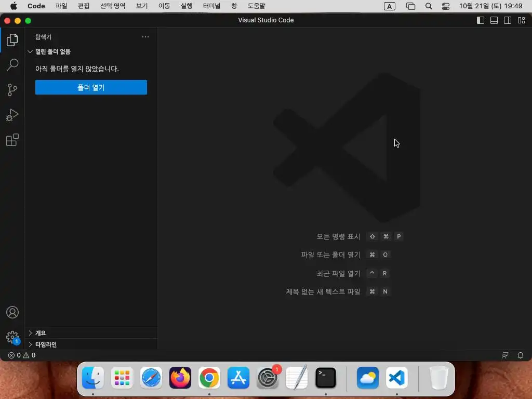Open the Accounts icon in activity bar
532x399 pixels.
coord(12,312)
